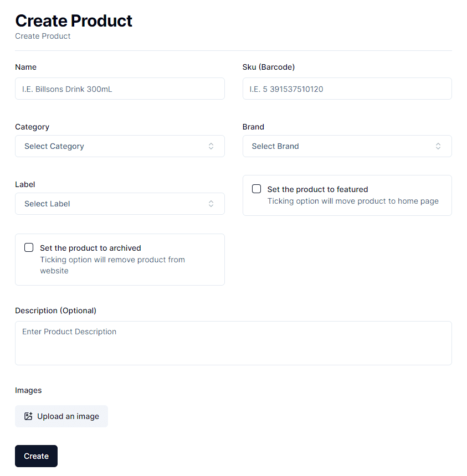Click inside the product Description text area
Screen dimensions: 467x476
[x=233, y=343]
